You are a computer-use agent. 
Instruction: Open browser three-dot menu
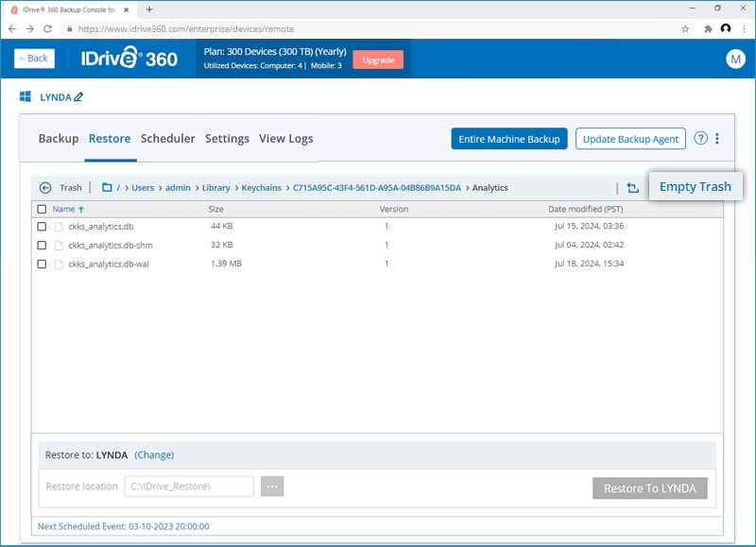pos(744,29)
